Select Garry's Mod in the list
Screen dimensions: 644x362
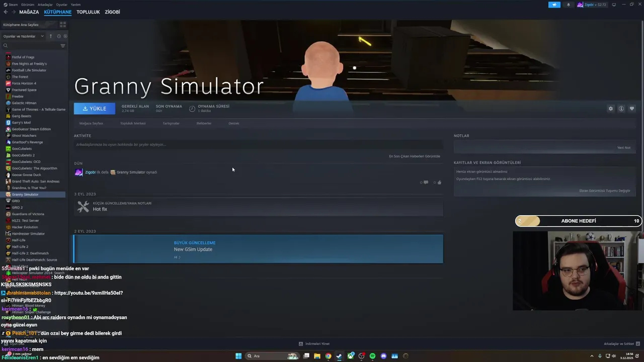pyautogui.click(x=21, y=123)
